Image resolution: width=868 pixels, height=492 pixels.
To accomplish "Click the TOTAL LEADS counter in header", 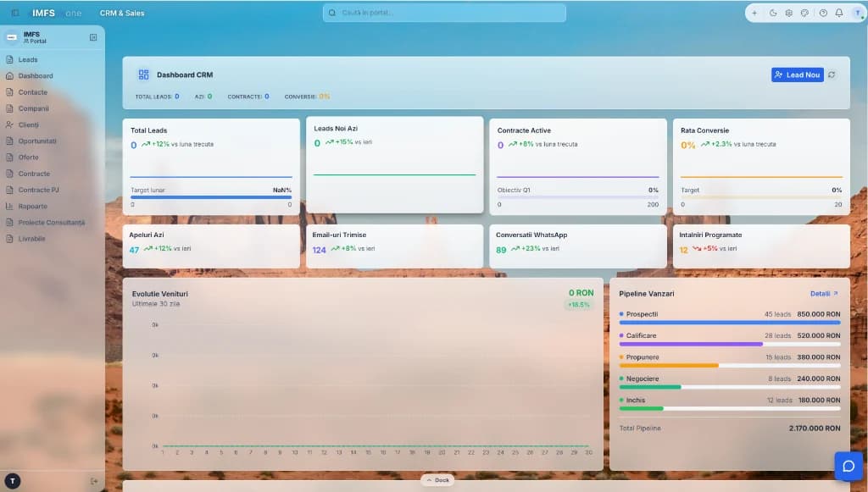I will [x=157, y=97].
